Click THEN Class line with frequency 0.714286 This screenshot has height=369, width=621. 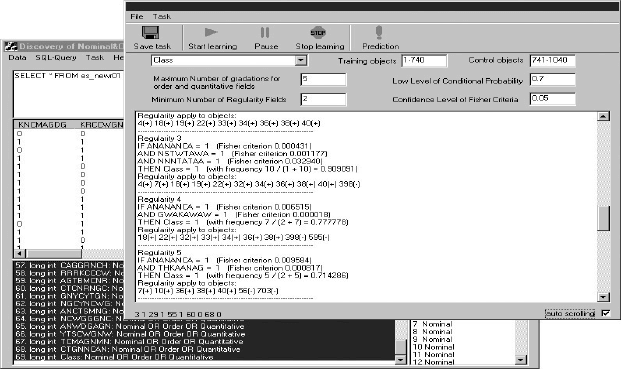click(x=243, y=275)
